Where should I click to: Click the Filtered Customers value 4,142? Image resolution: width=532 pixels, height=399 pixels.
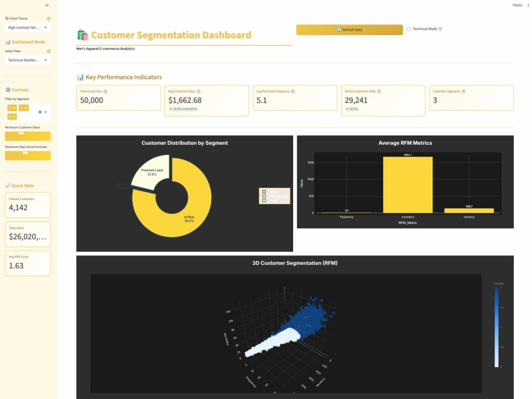tap(18, 207)
